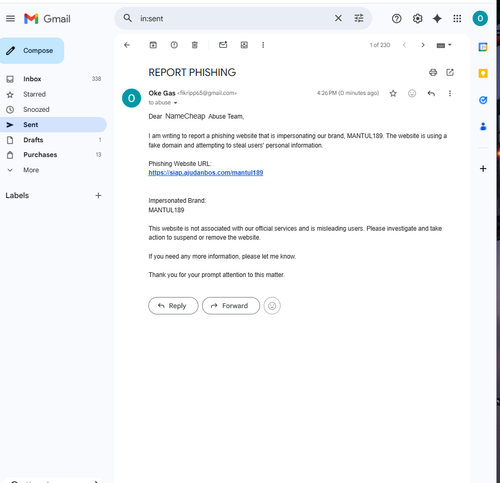Create a new label with plus icon
The image size is (500, 483).
coord(98,195)
